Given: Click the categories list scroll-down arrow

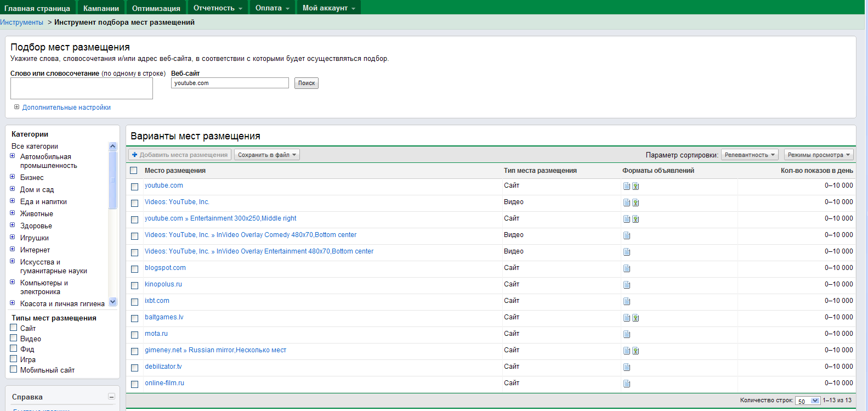Looking at the screenshot, I should [x=113, y=301].
